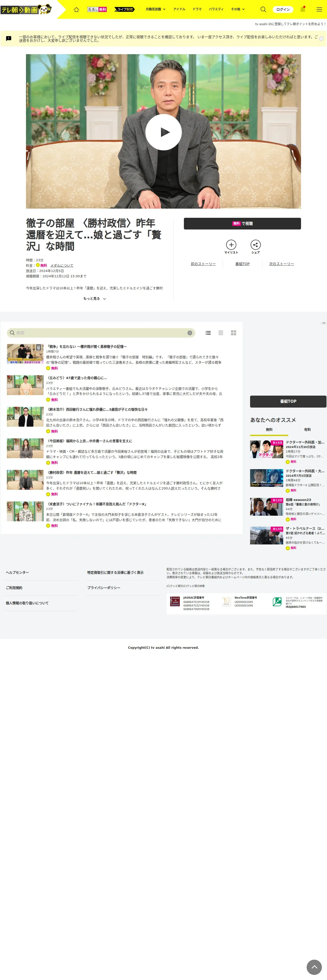Open the バラエティ menu item
The width and height of the screenshot is (327, 980).
coord(216,9)
